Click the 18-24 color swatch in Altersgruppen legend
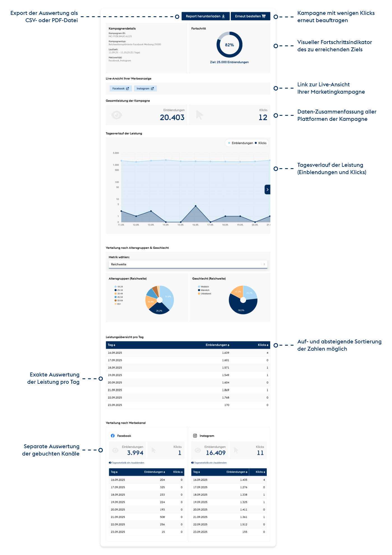The width and height of the screenshot is (392, 555). point(115,287)
